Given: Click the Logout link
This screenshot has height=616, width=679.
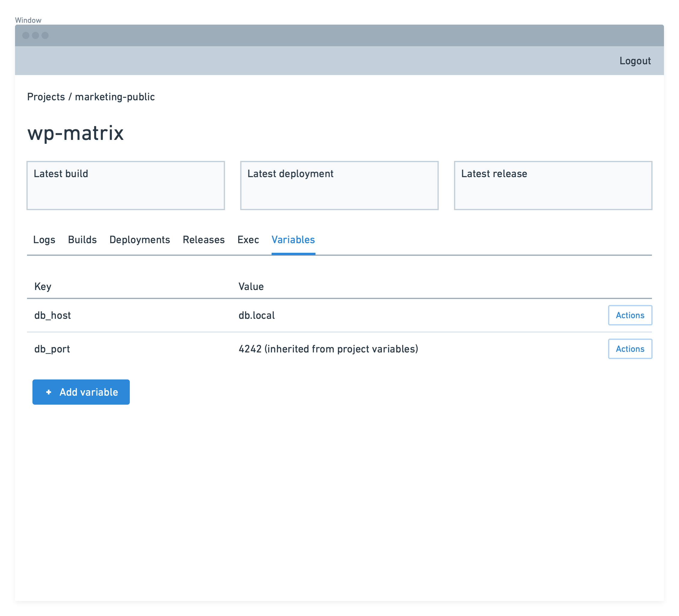Looking at the screenshot, I should pos(635,61).
